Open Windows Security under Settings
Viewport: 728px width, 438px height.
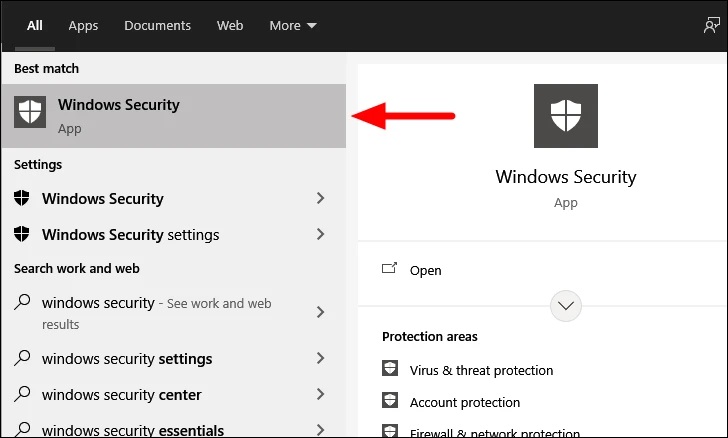pos(103,199)
